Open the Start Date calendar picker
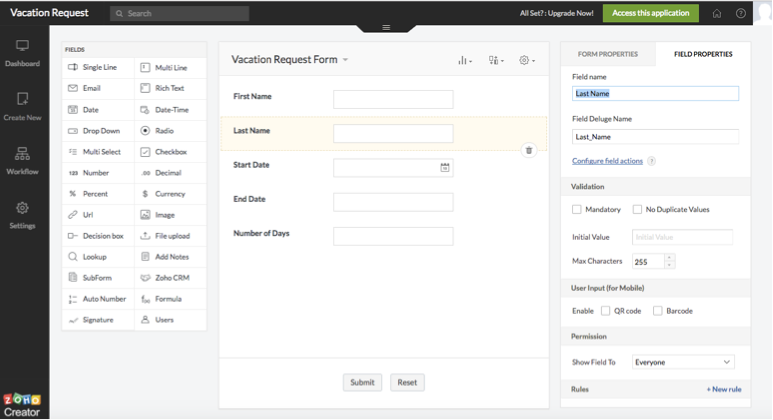This screenshot has height=420, width=773. (x=445, y=168)
